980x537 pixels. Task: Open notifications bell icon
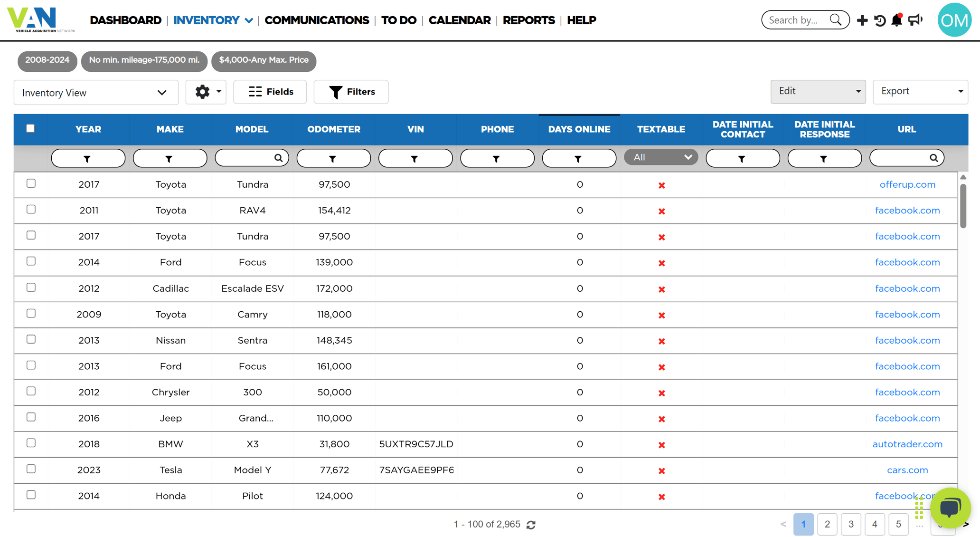coord(896,20)
